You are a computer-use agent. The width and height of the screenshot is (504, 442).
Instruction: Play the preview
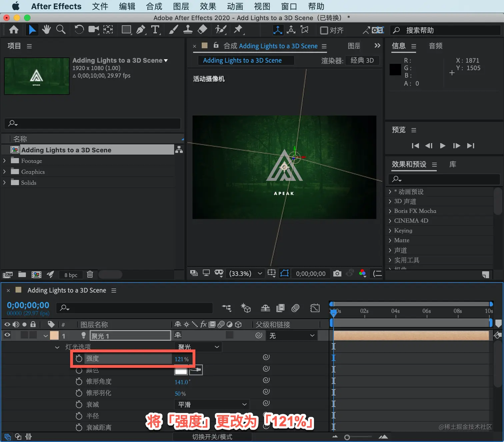click(x=442, y=146)
